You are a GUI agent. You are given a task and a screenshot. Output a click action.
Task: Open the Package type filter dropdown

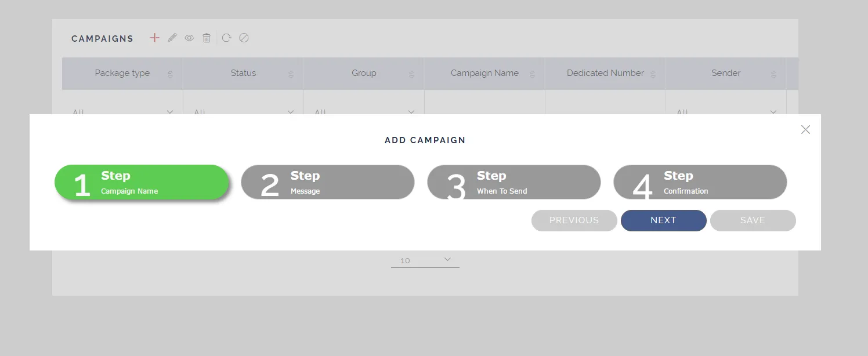tap(170, 111)
